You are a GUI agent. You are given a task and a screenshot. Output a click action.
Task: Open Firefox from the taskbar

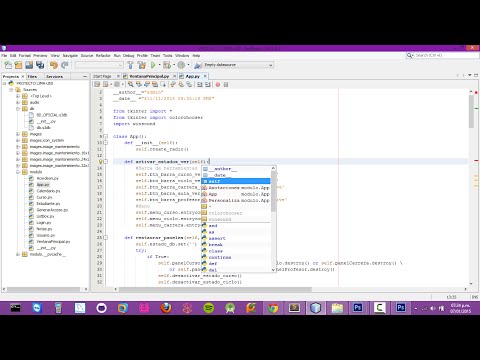(166, 308)
